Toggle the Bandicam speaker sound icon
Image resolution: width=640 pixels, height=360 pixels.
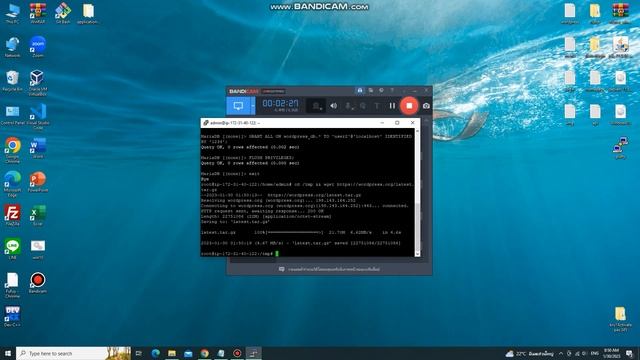pyautogui.click(x=333, y=106)
